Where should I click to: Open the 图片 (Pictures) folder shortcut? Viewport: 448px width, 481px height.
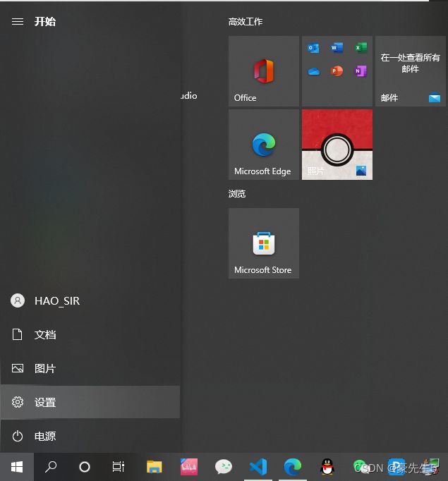pos(90,368)
